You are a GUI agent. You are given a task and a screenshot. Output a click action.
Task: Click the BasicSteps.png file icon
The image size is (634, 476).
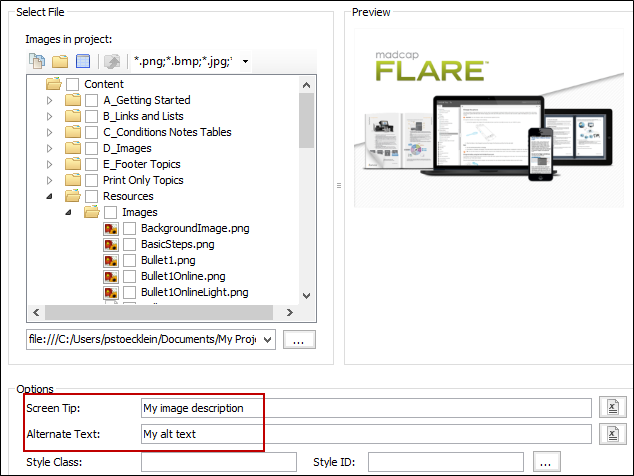pyautogui.click(x=111, y=245)
